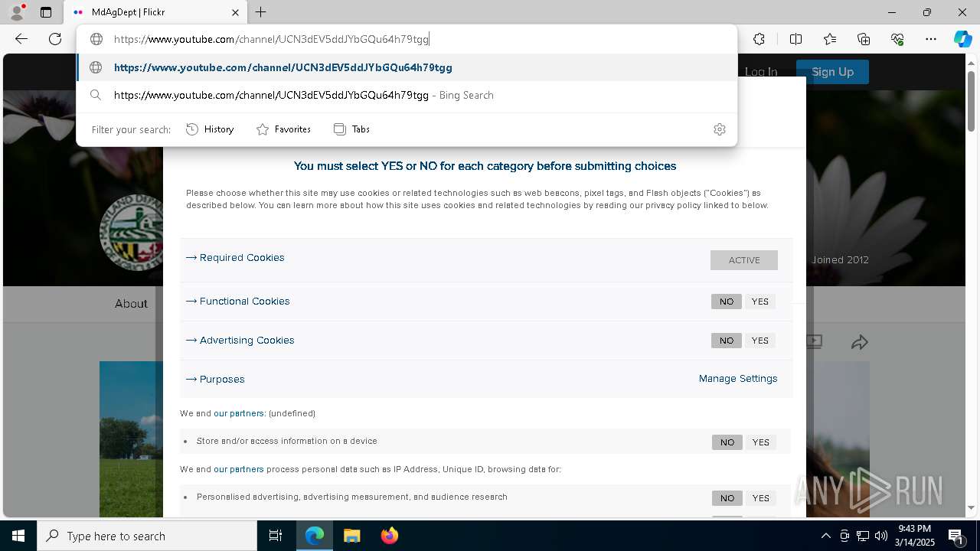Expand the Advertising Cookies section
Image resolution: width=980 pixels, height=551 pixels.
coord(240,341)
